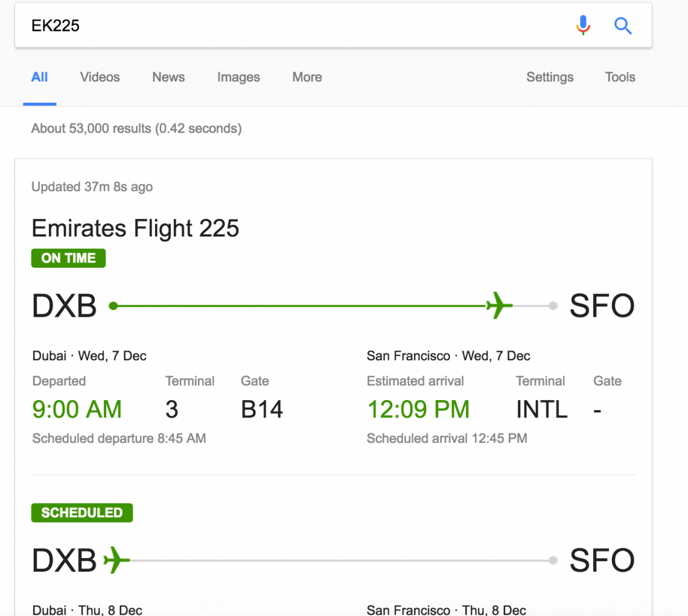The width and height of the screenshot is (688, 616).
Task: Switch to the News tab
Action: pyautogui.click(x=168, y=77)
